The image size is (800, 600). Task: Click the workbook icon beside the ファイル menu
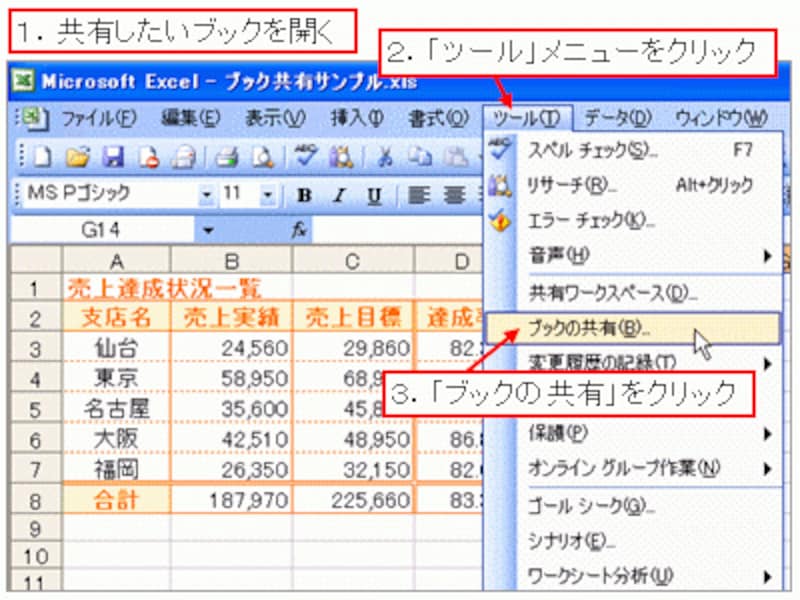tap(35, 119)
